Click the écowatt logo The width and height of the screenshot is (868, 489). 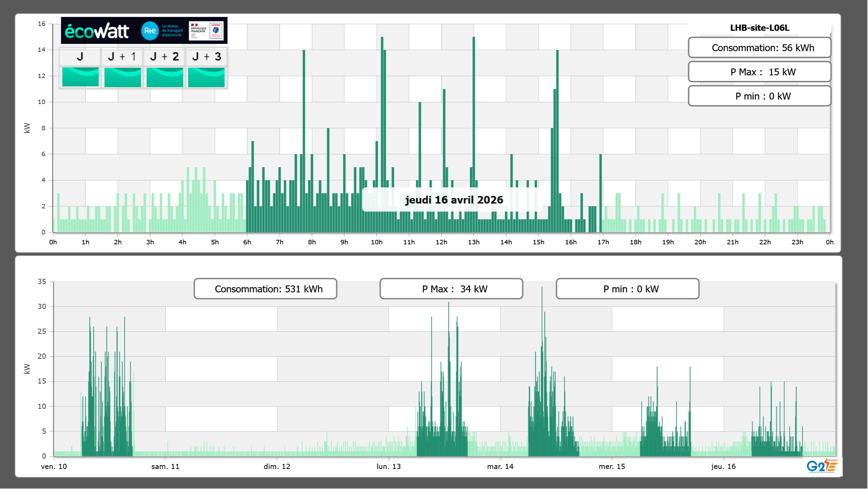click(97, 31)
